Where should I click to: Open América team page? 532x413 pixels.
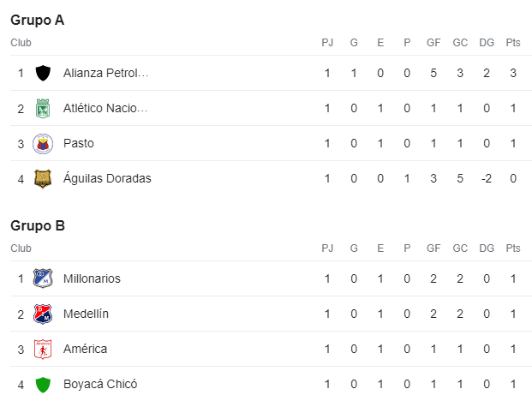click(85, 349)
